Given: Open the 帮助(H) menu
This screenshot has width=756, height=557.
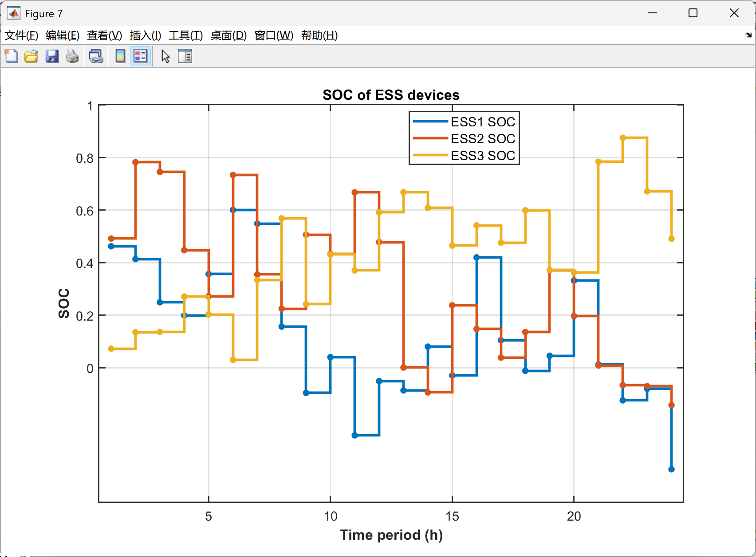Looking at the screenshot, I should tap(319, 35).
